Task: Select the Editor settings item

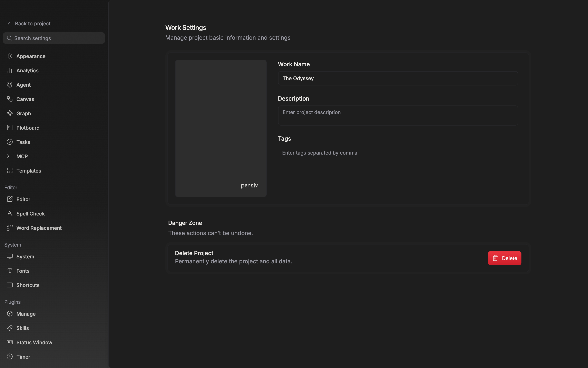Action: (54, 199)
